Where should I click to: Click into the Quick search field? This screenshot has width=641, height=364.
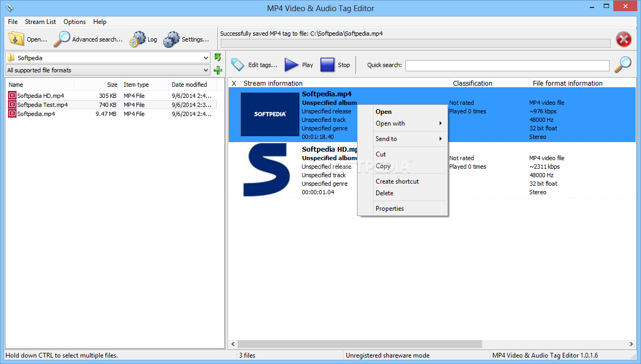[507, 65]
